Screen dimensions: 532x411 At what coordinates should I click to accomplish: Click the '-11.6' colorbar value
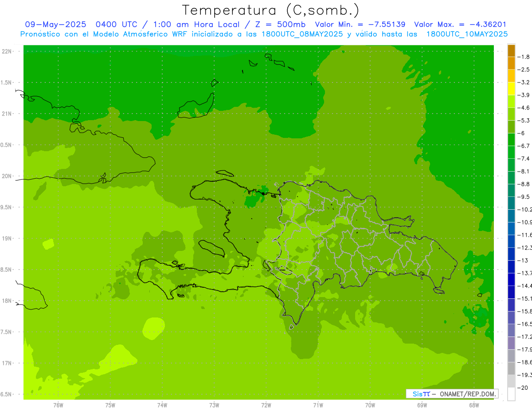(x=525, y=235)
